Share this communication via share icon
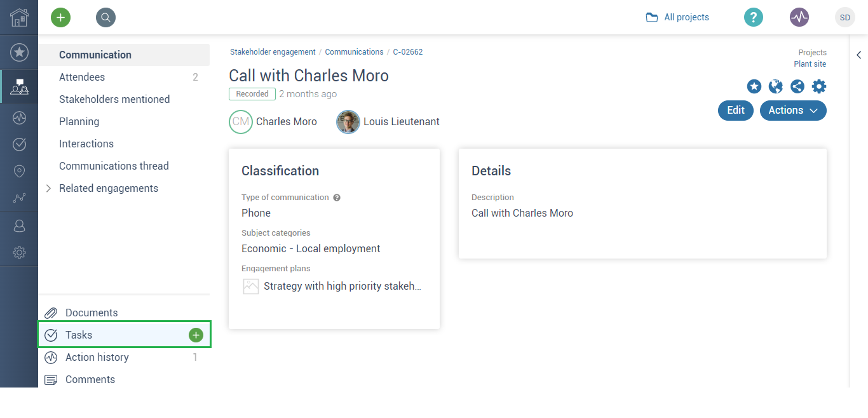 coord(797,86)
